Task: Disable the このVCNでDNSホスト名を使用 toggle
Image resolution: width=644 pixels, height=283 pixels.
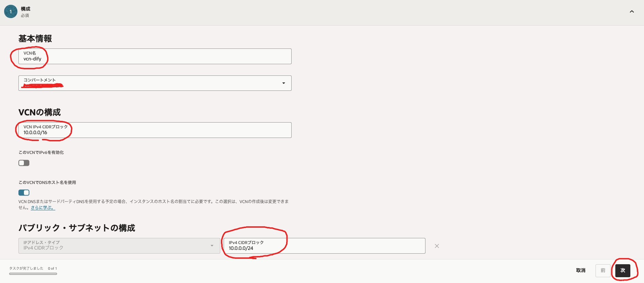Action: point(24,193)
